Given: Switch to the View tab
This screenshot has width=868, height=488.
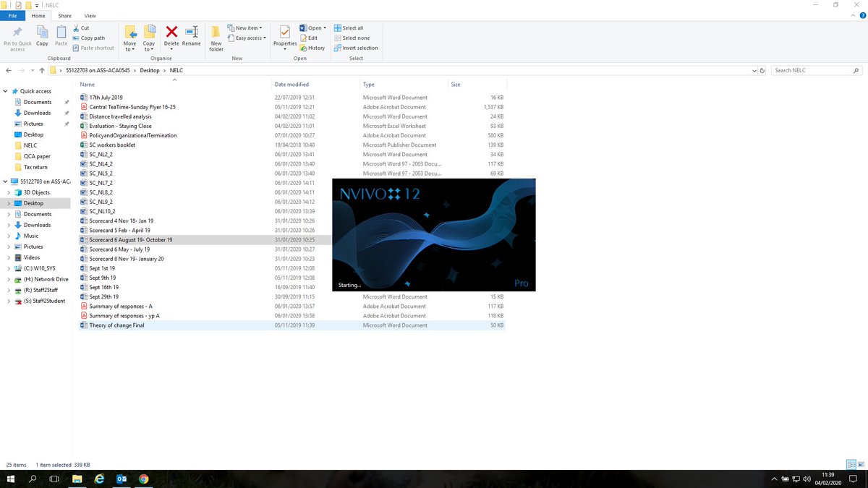Looking at the screenshot, I should [90, 15].
